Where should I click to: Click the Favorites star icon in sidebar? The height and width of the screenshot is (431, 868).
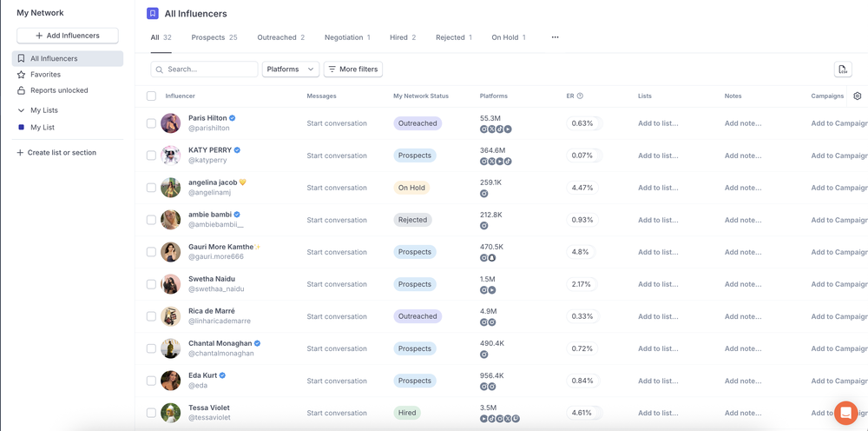tap(21, 74)
